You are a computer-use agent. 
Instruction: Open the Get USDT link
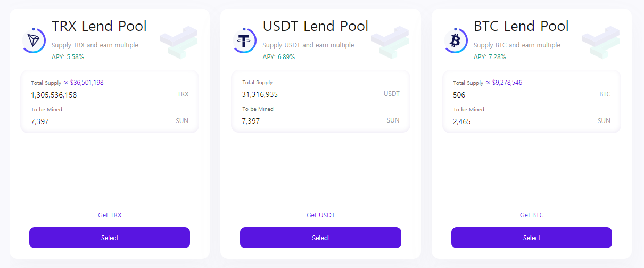click(x=320, y=215)
